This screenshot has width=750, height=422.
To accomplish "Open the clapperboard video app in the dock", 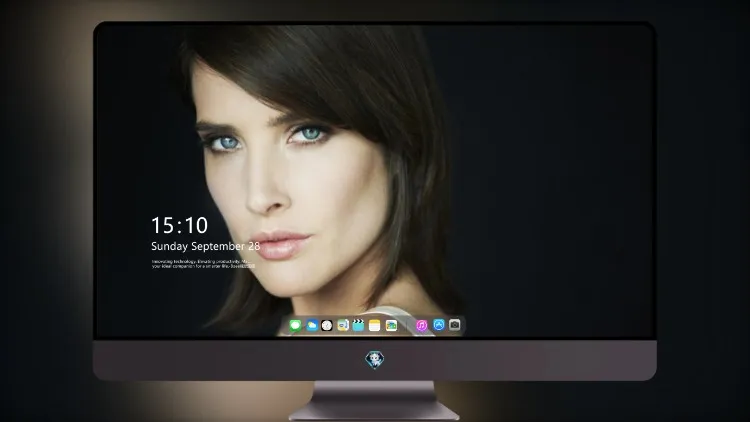I will (x=358, y=326).
